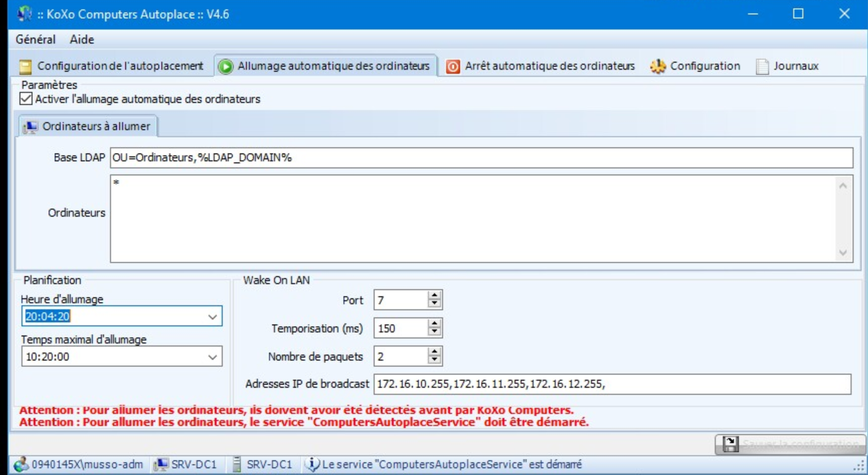Click the info icon in the status bar
The image size is (868, 475).
coord(312,464)
